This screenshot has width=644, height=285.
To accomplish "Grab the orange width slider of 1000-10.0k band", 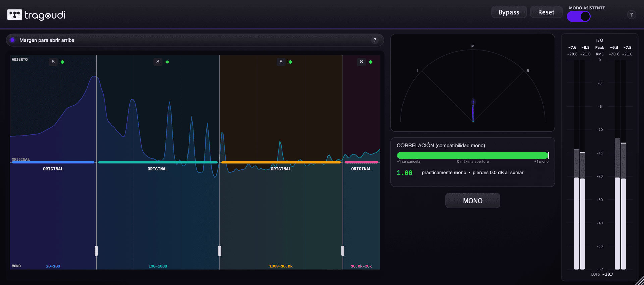I will [281, 162].
